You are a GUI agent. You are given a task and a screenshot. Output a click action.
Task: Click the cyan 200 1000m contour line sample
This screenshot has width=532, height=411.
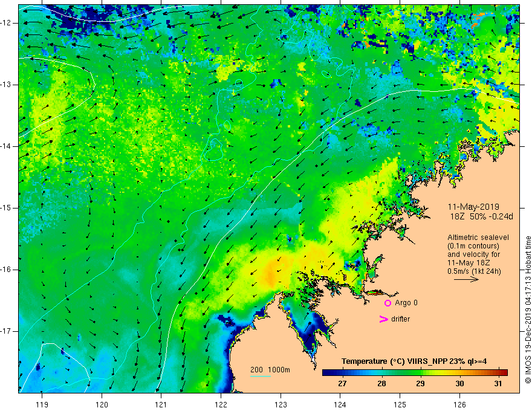pos(260,376)
